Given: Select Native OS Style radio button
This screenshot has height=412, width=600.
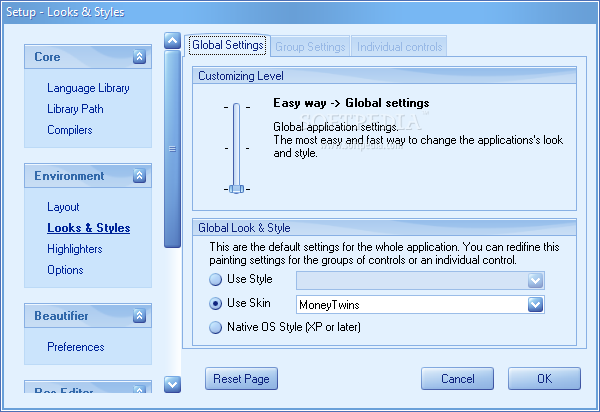Looking at the screenshot, I should 215,327.
